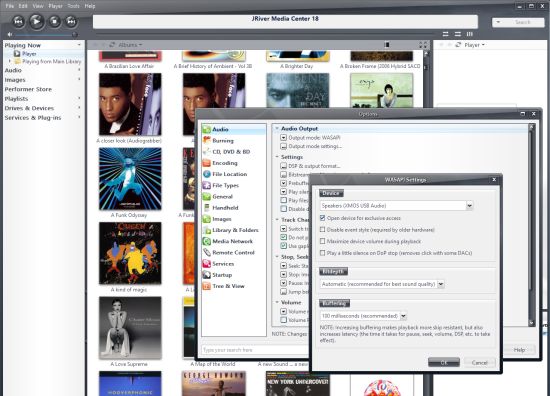Select File Types icon in Options
Image resolution: width=550 pixels, height=396 pixels.
click(207, 186)
